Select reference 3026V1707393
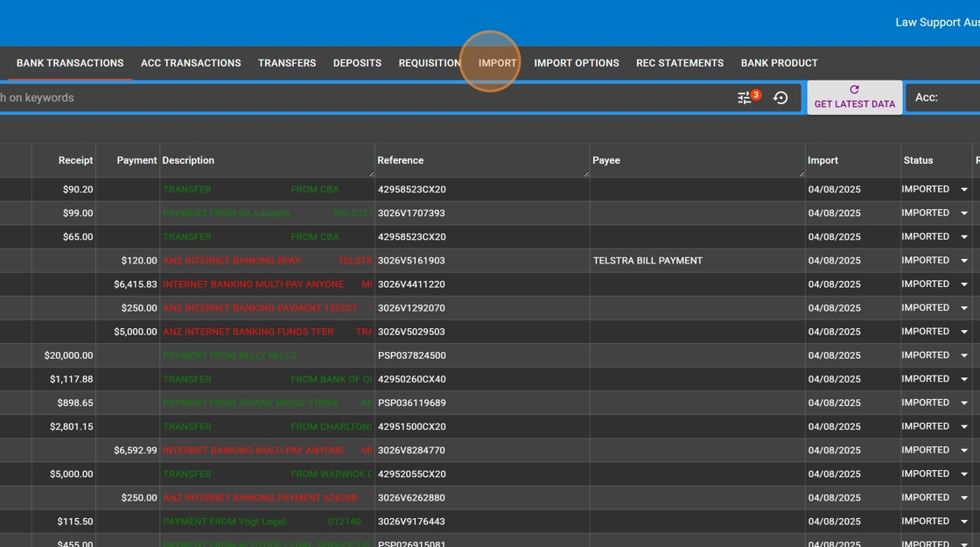This screenshot has width=980, height=547. (411, 214)
